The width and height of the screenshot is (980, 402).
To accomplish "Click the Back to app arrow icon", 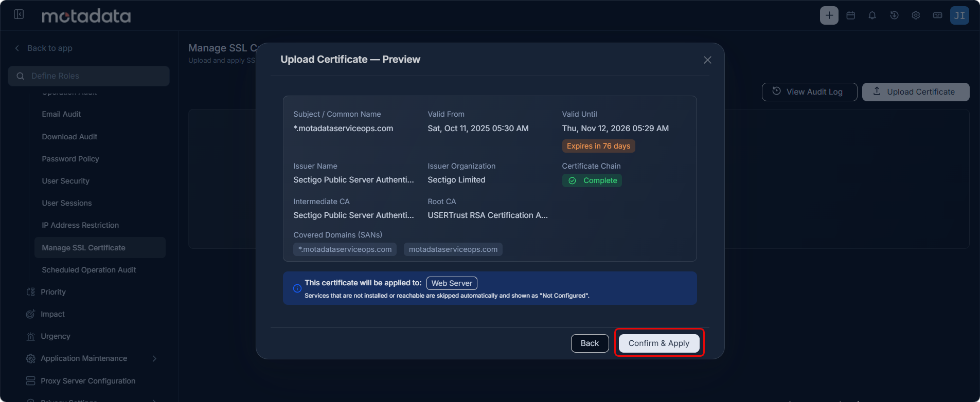I will [17, 48].
